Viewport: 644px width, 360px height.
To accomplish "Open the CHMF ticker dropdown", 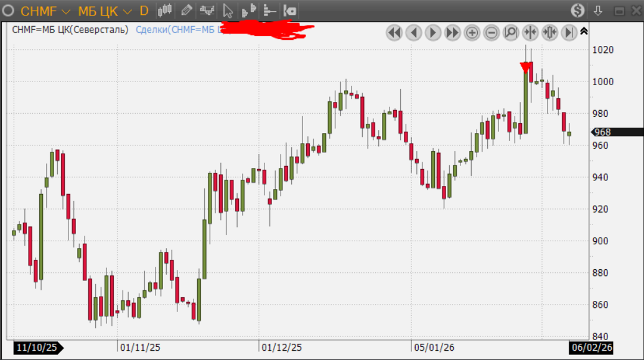I will pyautogui.click(x=66, y=11).
